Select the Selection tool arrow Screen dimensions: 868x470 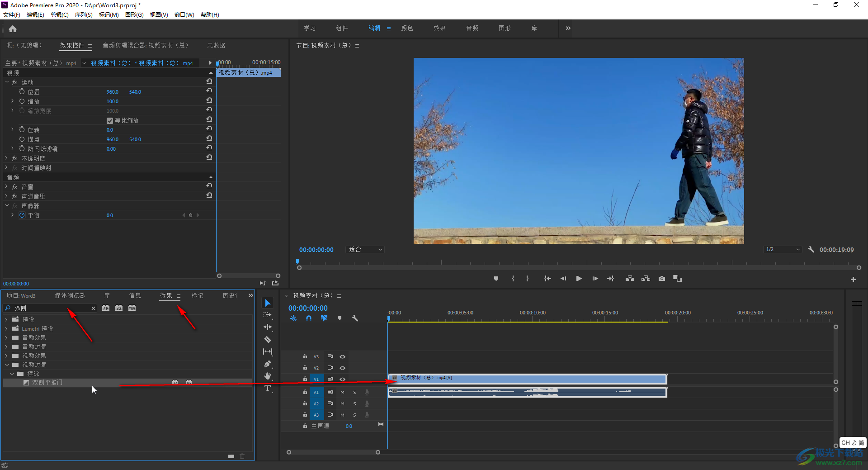(268, 303)
